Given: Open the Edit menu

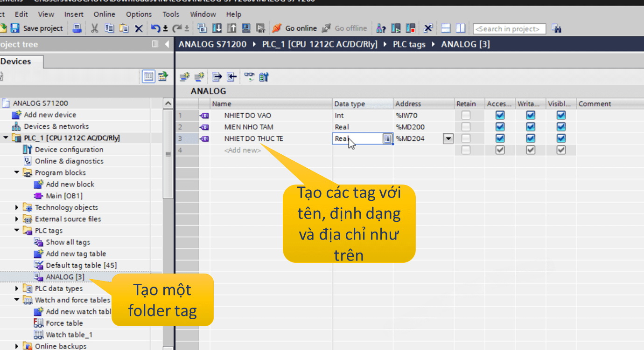Looking at the screenshot, I should coord(21,14).
